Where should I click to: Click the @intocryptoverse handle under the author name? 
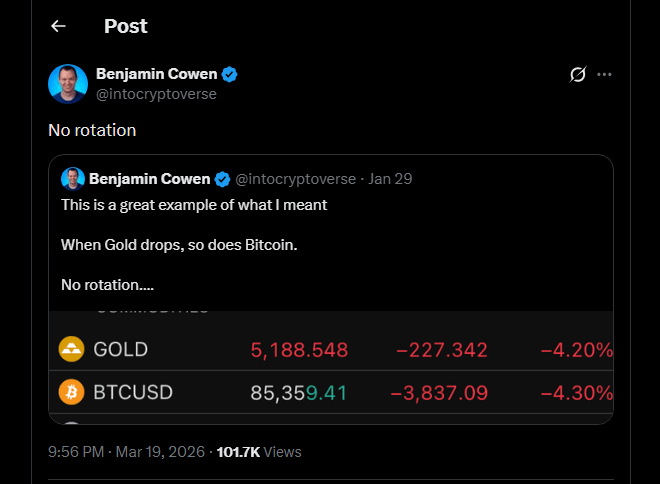(x=156, y=94)
